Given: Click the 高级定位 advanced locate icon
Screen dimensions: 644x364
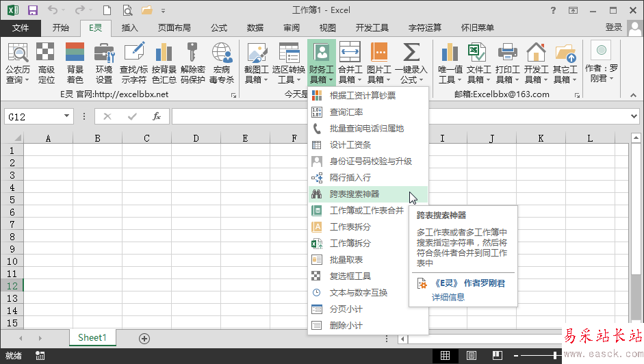Looking at the screenshot, I should point(46,63).
